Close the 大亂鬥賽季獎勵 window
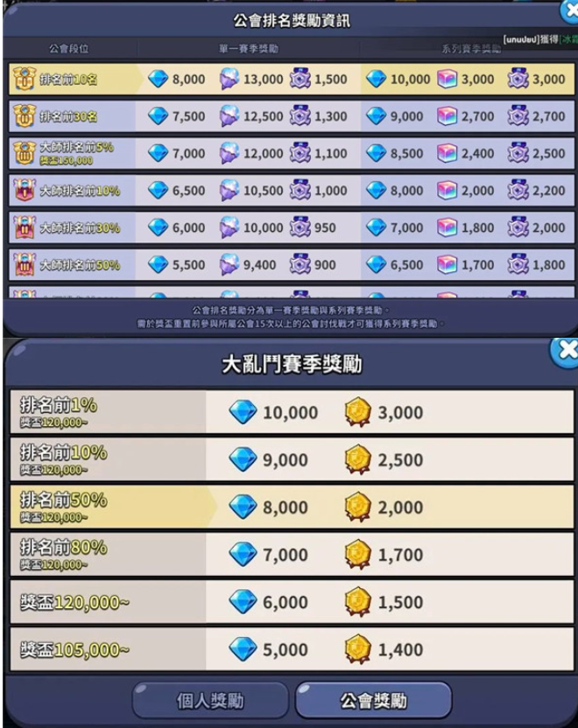This screenshot has height=728, width=578. click(565, 352)
